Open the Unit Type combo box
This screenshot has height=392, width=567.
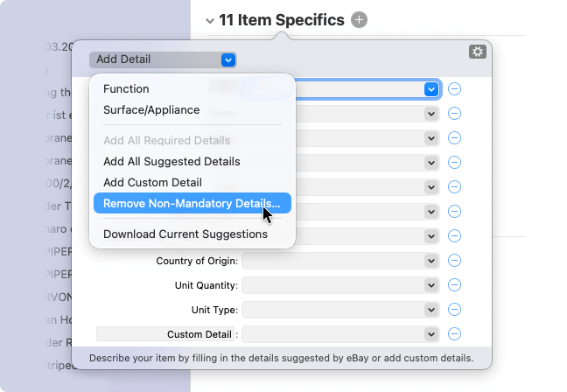click(430, 310)
